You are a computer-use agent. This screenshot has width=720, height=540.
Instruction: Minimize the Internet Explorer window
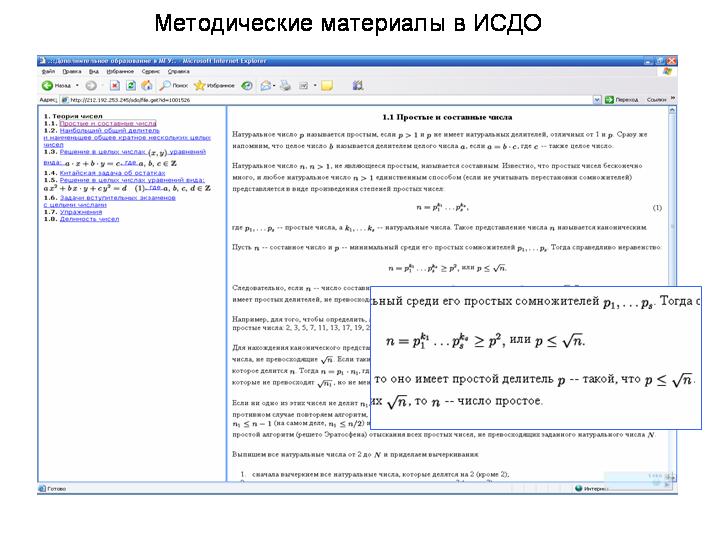(648, 61)
